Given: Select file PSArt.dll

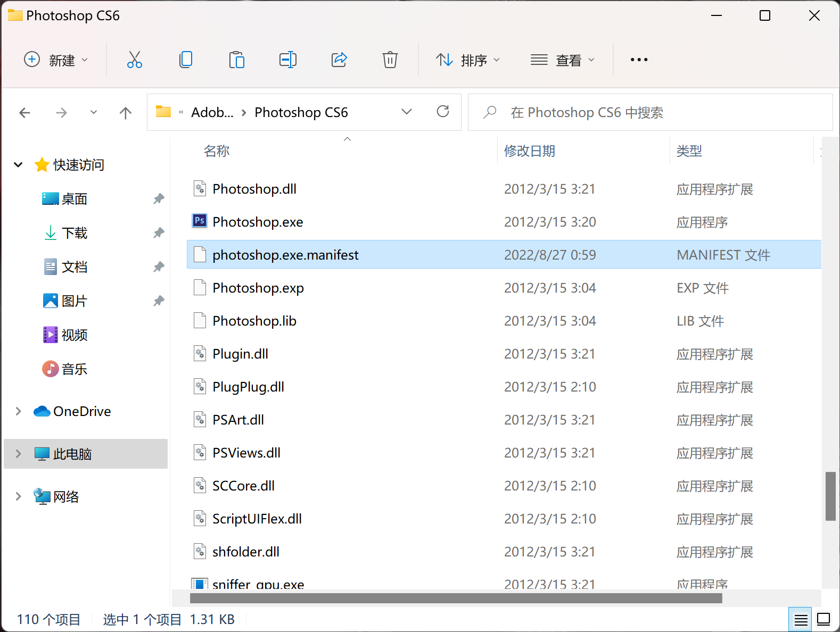Looking at the screenshot, I should coord(238,420).
